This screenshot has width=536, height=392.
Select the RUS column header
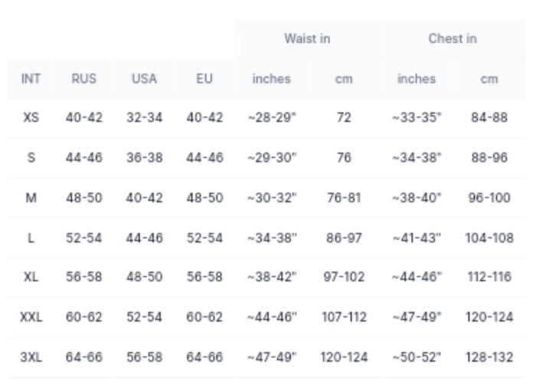(83, 79)
